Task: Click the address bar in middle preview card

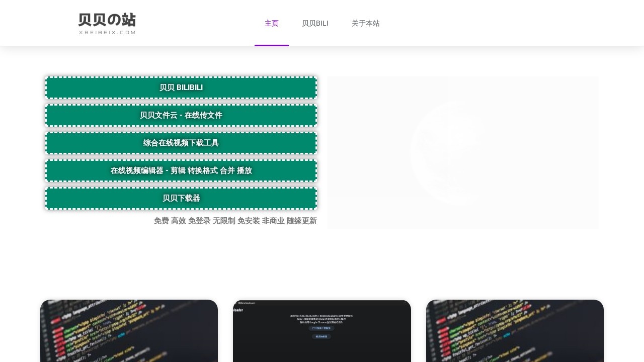Action: (x=247, y=303)
